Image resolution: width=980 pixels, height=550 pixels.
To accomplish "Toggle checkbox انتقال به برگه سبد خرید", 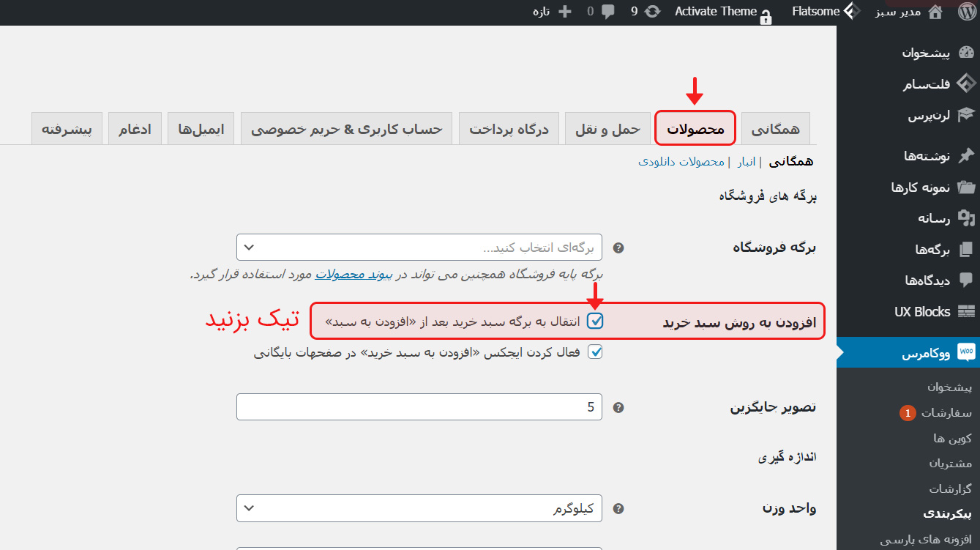I will [x=596, y=322].
